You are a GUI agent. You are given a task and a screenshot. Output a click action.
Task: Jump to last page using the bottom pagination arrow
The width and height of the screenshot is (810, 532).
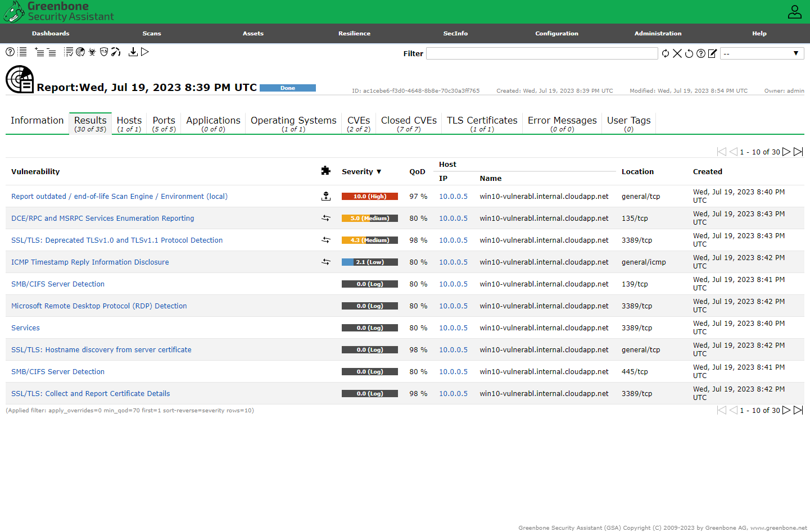[798, 410]
